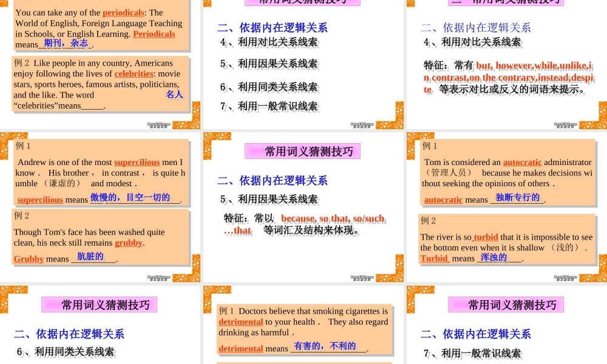The width and height of the screenshot is (607, 364).
Task: Click "二、依据内在逻辑关系" on the because slide
Action: pos(273,180)
